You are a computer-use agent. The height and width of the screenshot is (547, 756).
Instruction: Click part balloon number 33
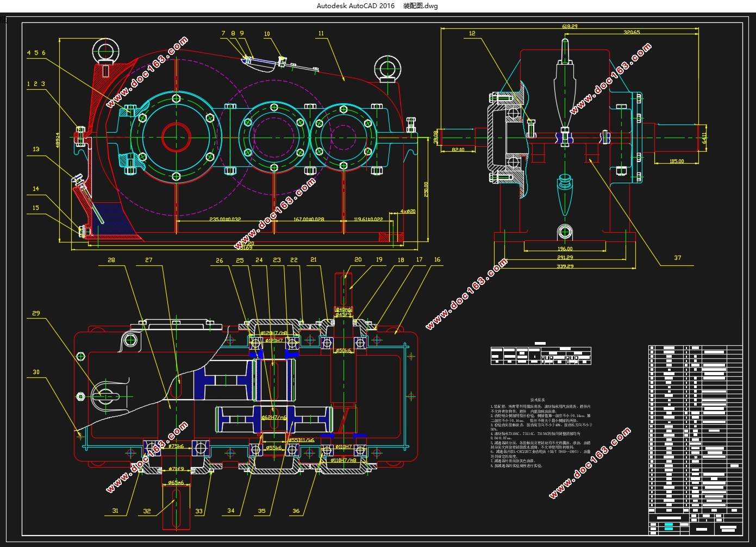199,511
